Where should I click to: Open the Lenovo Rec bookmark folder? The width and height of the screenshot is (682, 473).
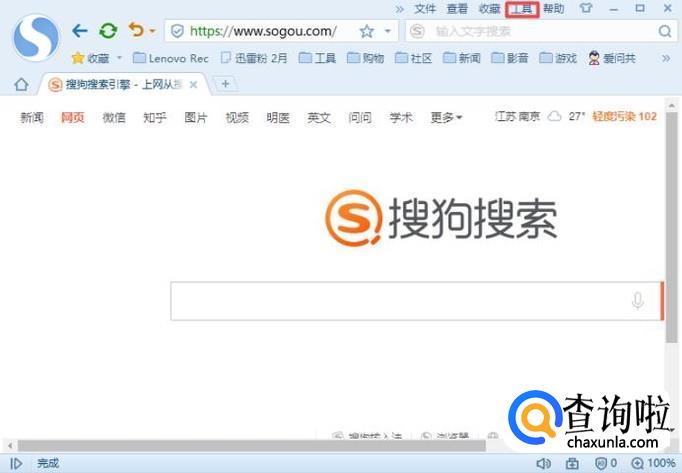click(170, 58)
